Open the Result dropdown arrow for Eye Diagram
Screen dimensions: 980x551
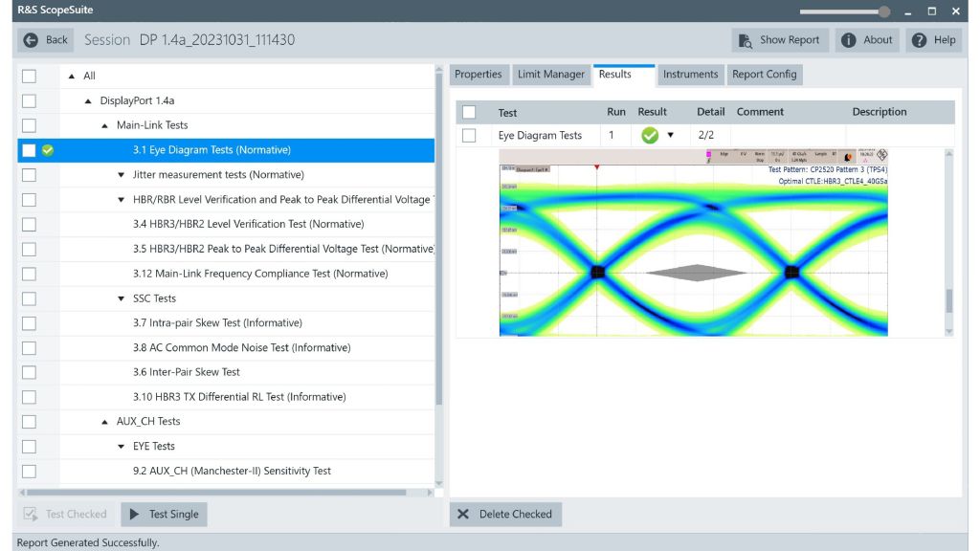670,136
